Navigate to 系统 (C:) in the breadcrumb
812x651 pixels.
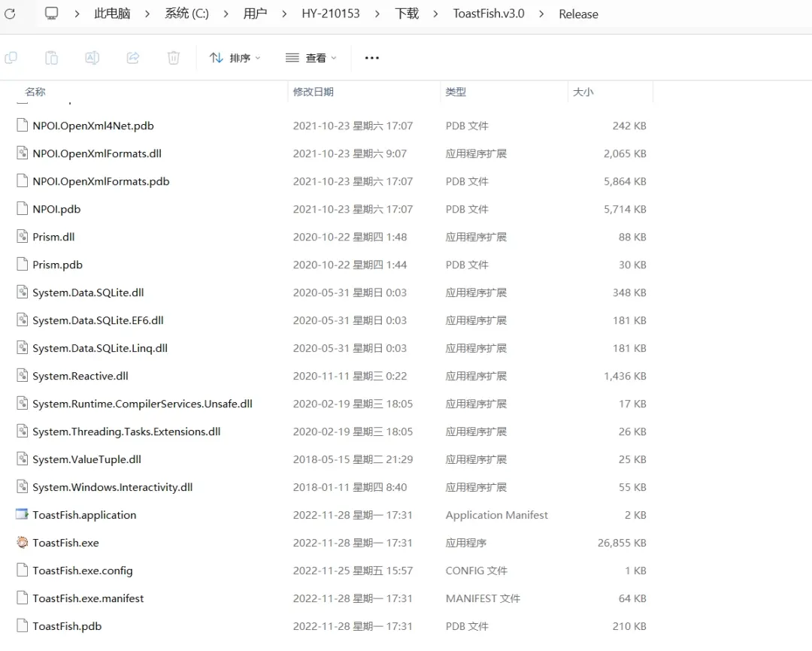click(x=187, y=14)
